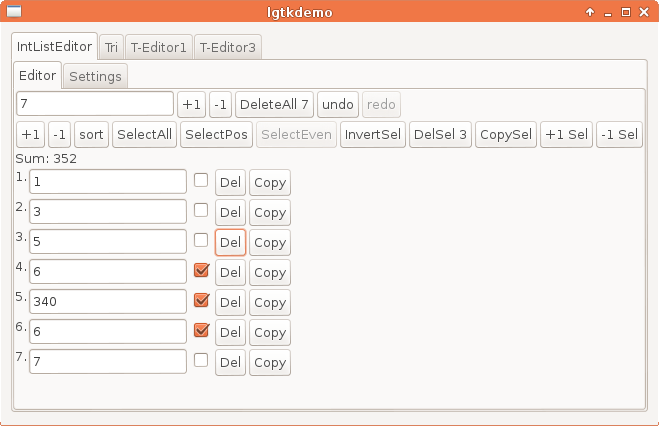Tick the checkbox for row 7
The width and height of the screenshot is (659, 426).
(201, 360)
